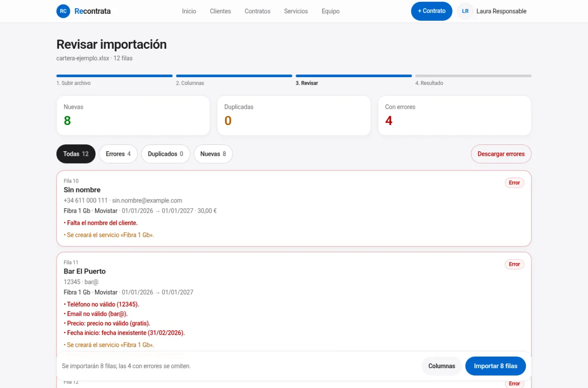Select step 1. Subir archivo

pos(114,80)
